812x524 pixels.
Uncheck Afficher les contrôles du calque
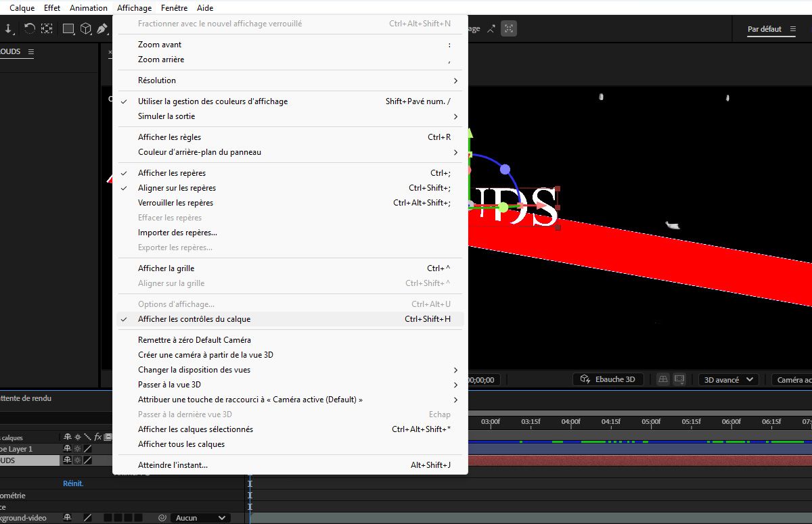point(290,319)
